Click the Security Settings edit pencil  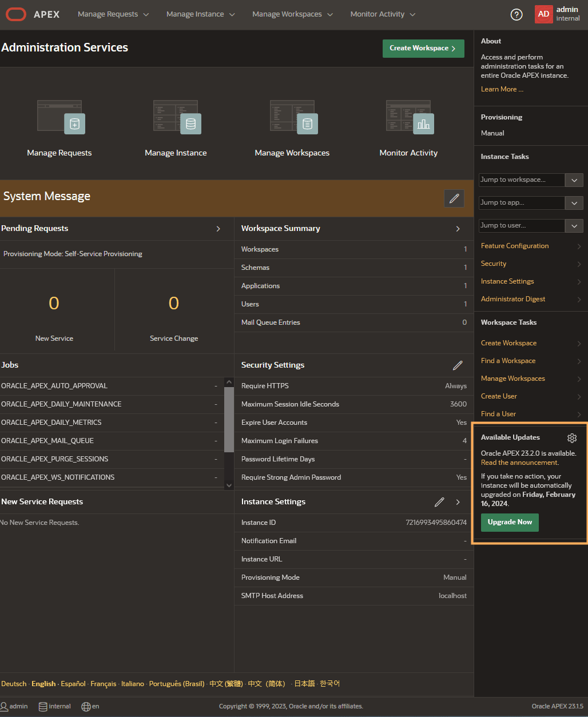click(x=458, y=365)
